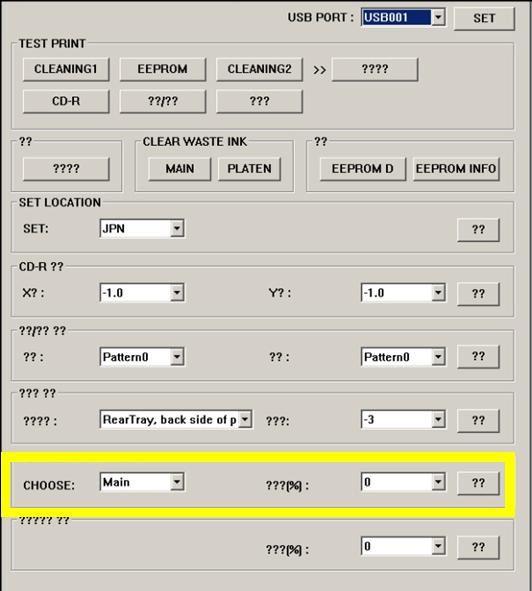The height and width of the screenshot is (591, 532).
Task: Open the RearTray paper source dropdown
Action: 176,420
